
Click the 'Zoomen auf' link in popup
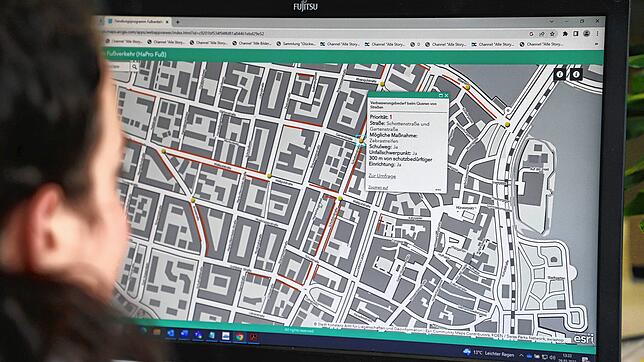pos(378,187)
